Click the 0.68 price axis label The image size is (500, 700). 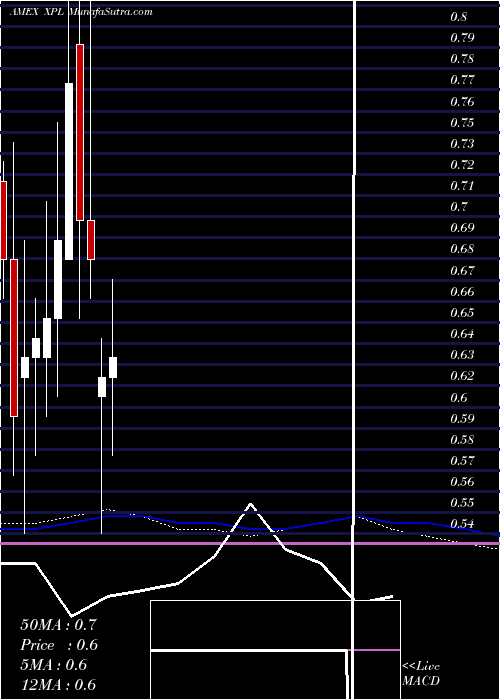pos(462,250)
